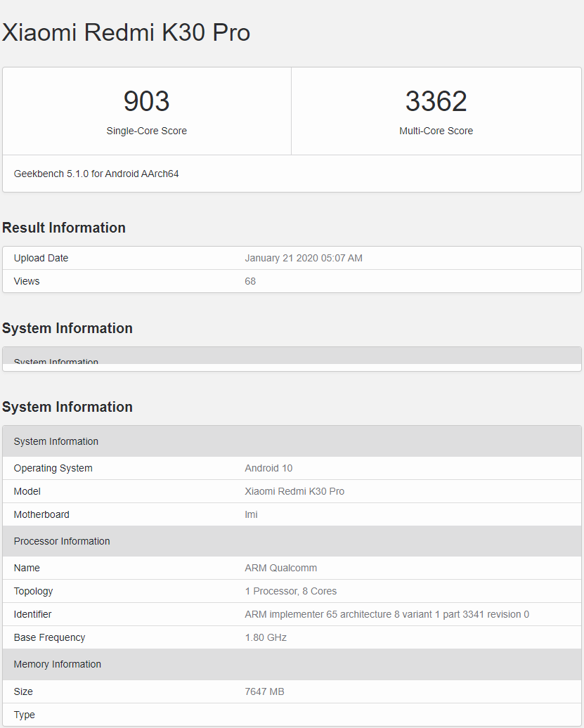Select the ARM implementer identifier string
This screenshot has width=584, height=728.
click(x=387, y=614)
